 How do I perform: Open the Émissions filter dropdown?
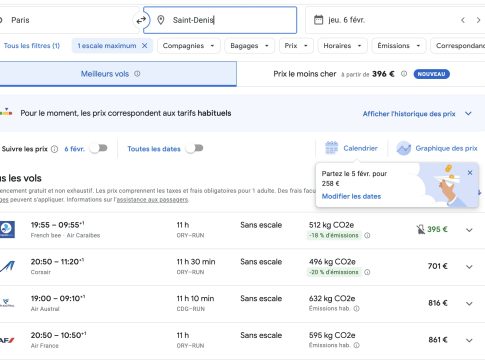pos(399,46)
